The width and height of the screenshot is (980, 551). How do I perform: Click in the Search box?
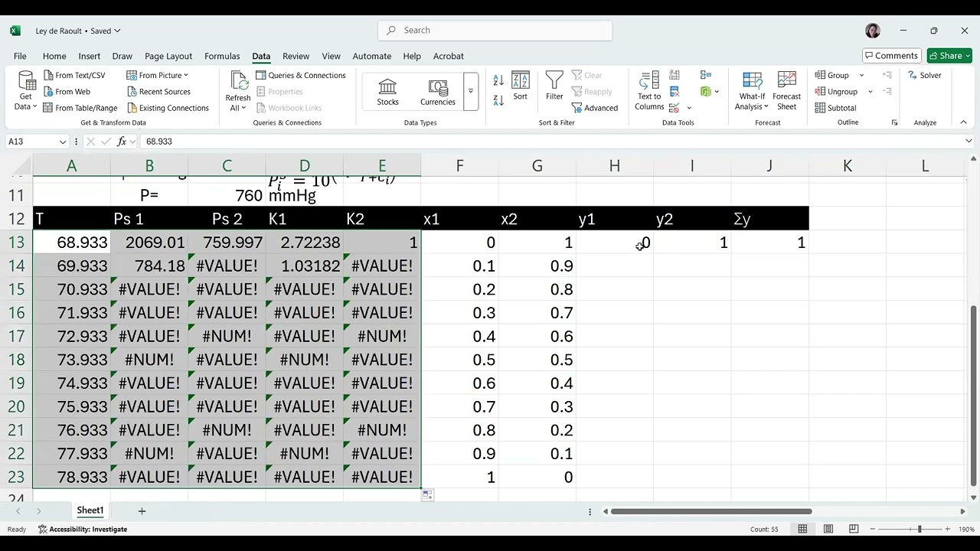coord(495,31)
